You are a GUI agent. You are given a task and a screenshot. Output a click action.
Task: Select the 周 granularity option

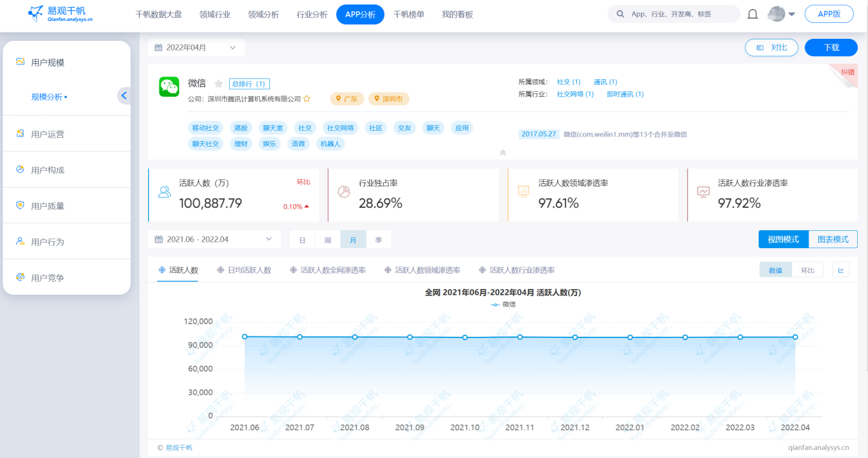click(328, 240)
